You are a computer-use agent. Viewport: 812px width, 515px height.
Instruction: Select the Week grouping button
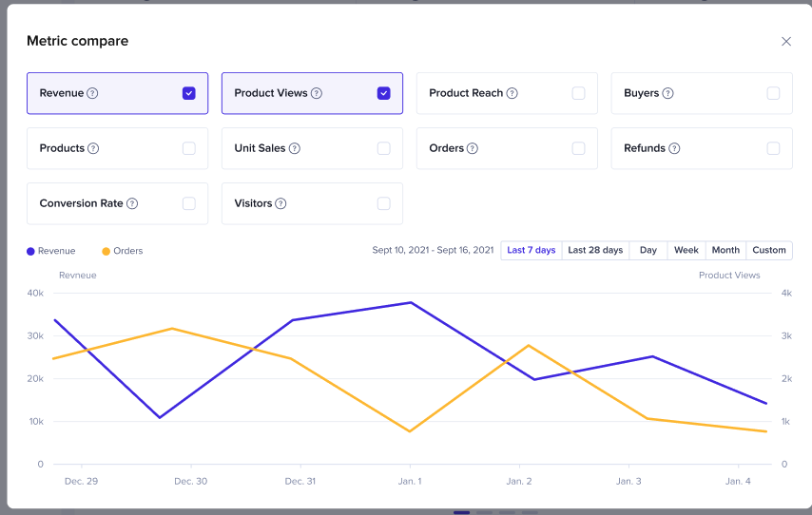point(686,250)
